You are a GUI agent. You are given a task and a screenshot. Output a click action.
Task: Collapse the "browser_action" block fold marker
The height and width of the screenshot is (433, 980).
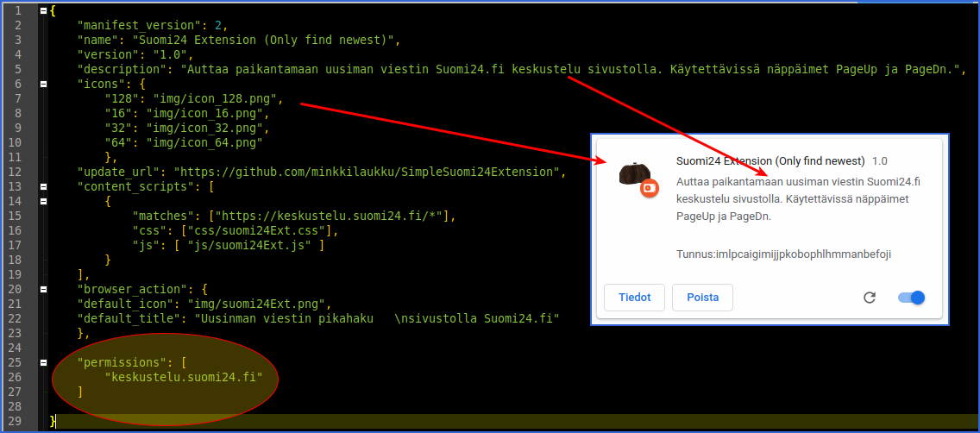pyautogui.click(x=43, y=289)
